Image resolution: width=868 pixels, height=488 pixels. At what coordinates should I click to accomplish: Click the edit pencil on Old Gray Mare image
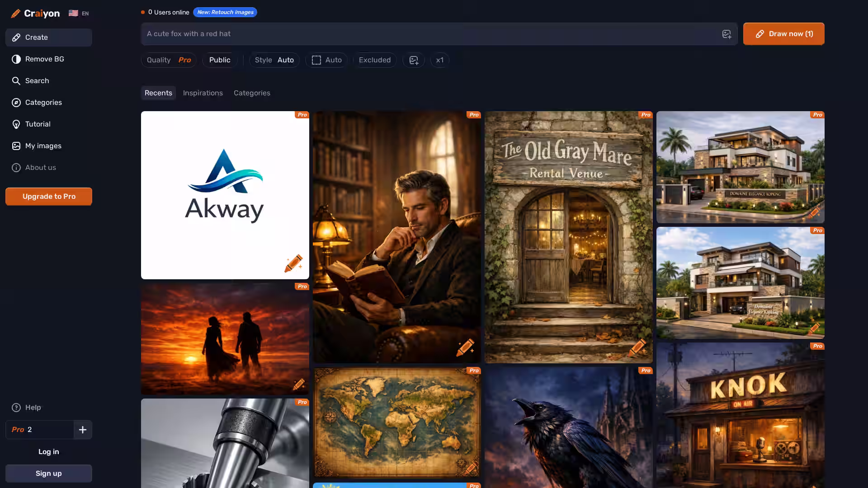(637, 347)
